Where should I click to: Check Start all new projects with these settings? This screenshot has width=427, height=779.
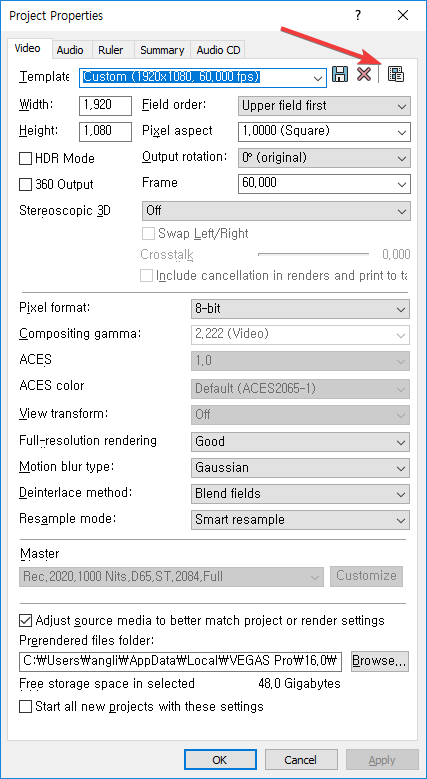pyautogui.click(x=25, y=706)
